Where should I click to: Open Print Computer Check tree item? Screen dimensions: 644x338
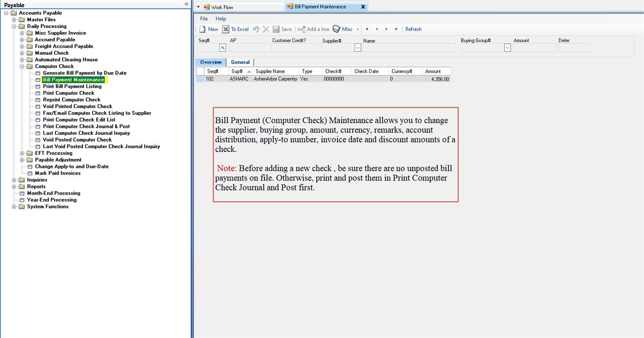point(68,93)
